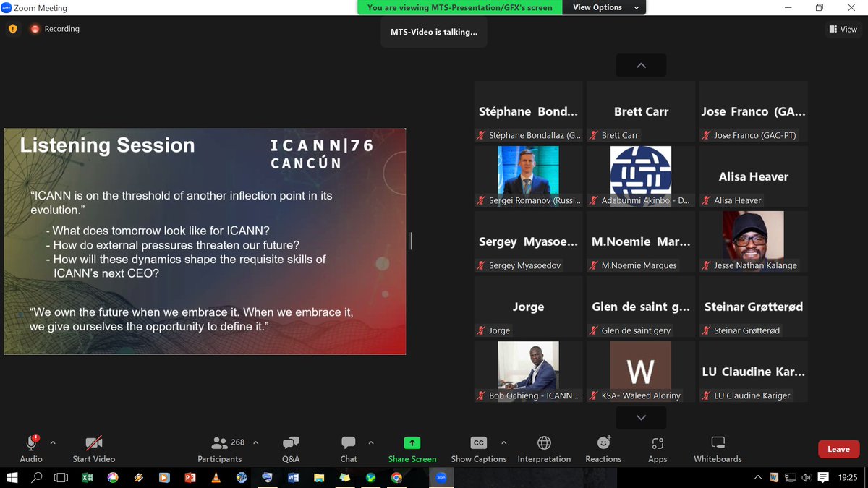
Task: Select LU Claudine Kariger tile
Action: [753, 372]
